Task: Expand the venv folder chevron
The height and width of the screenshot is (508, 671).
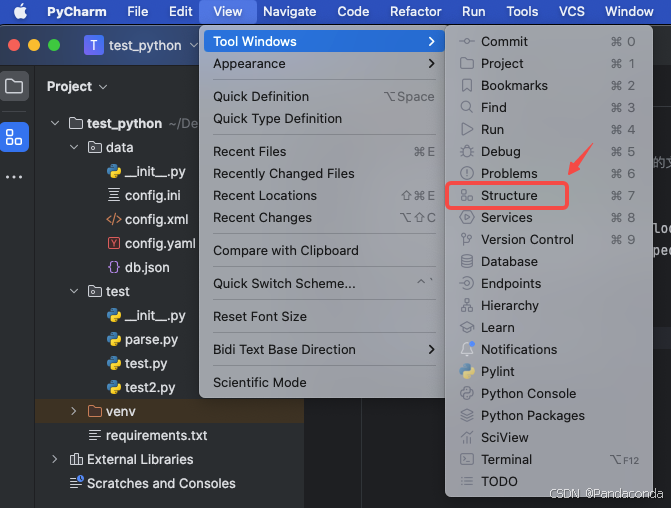Action: 74,411
